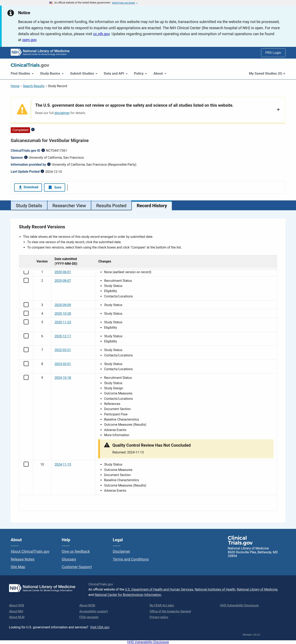Viewport: 296px width, 644px height.
Task: Open the Submit Studies dropdown menu
Action: coord(84,74)
